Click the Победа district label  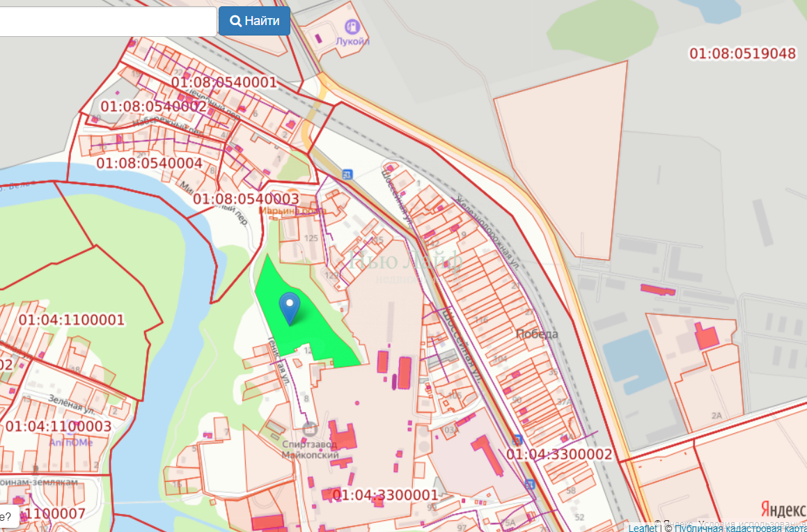pos(537,334)
